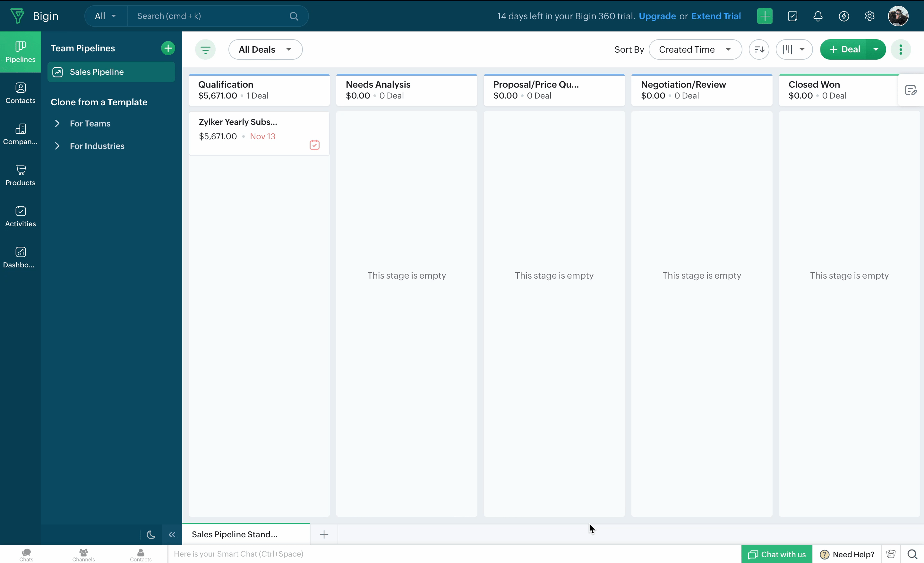Image resolution: width=924 pixels, height=563 pixels.
Task: Add a new team pipeline with plus icon
Action: tap(167, 48)
